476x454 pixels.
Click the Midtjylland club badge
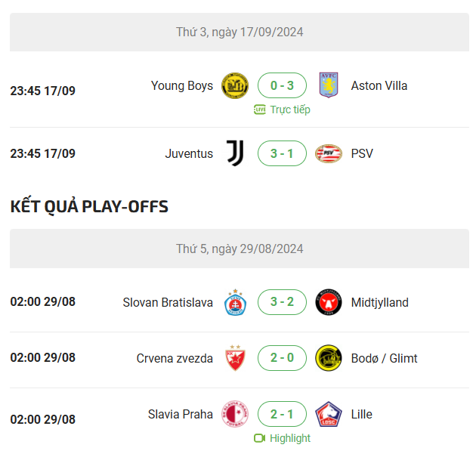(329, 302)
